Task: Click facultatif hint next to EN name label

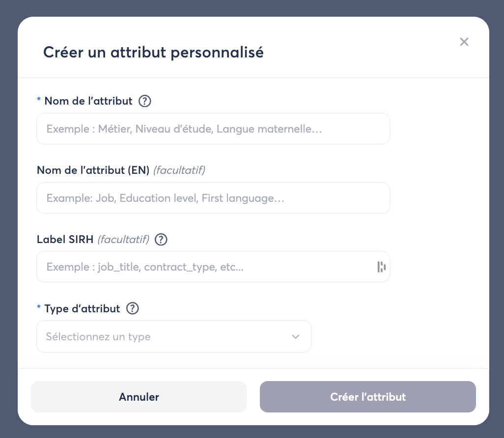Action: point(179,170)
